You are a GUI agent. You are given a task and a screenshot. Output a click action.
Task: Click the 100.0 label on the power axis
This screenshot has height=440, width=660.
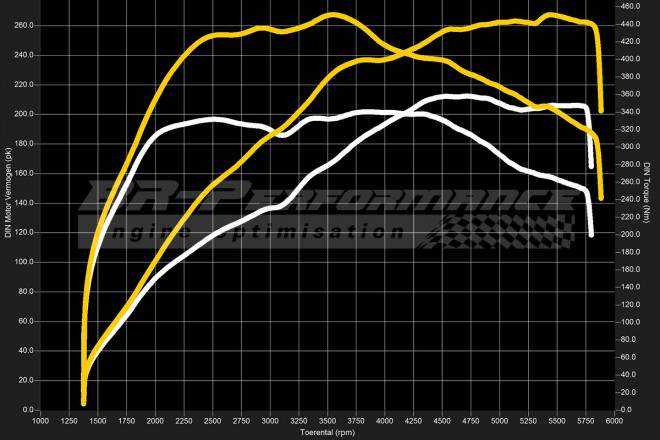click(x=25, y=262)
